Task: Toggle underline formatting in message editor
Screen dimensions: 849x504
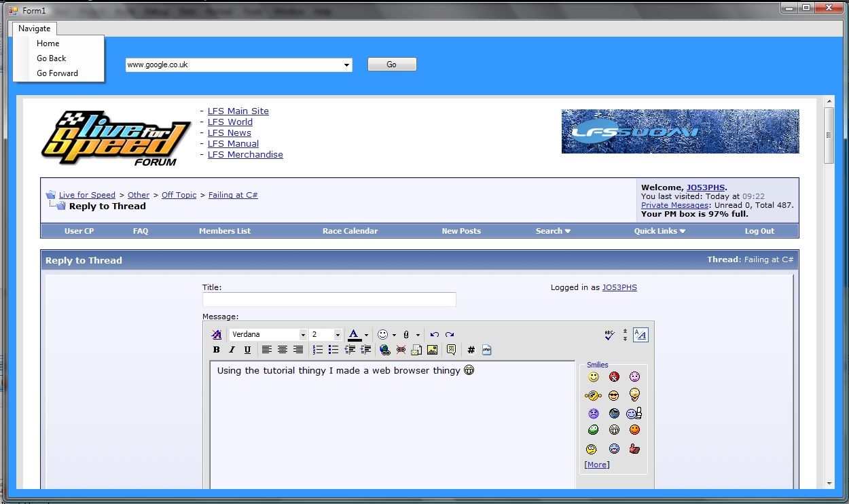Action: click(247, 350)
